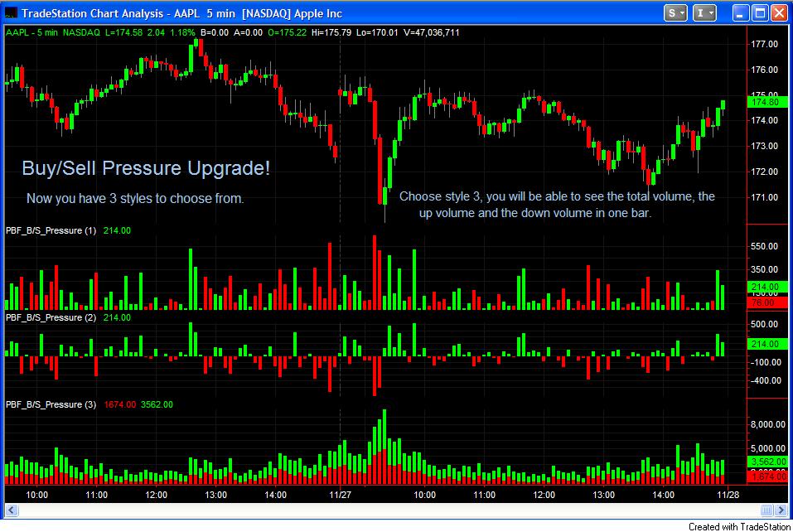This screenshot has height=532, width=793.
Task: Close the Chart Analysis window
Action: coord(779,13)
